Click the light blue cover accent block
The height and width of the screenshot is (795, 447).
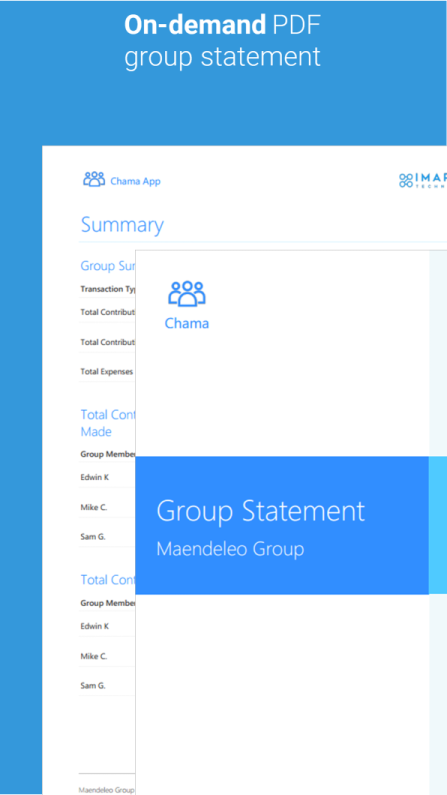[438, 525]
